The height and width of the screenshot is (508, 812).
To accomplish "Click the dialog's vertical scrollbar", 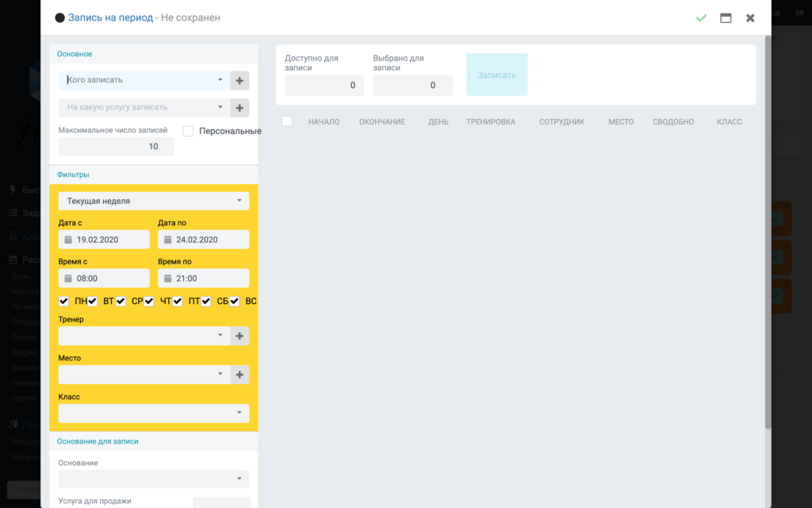I will coord(768,233).
